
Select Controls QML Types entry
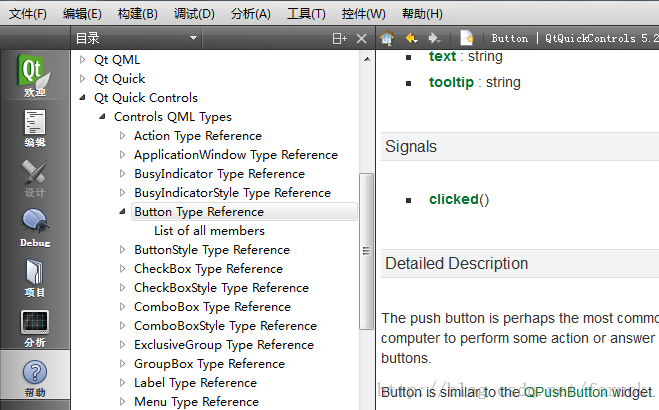[173, 117]
